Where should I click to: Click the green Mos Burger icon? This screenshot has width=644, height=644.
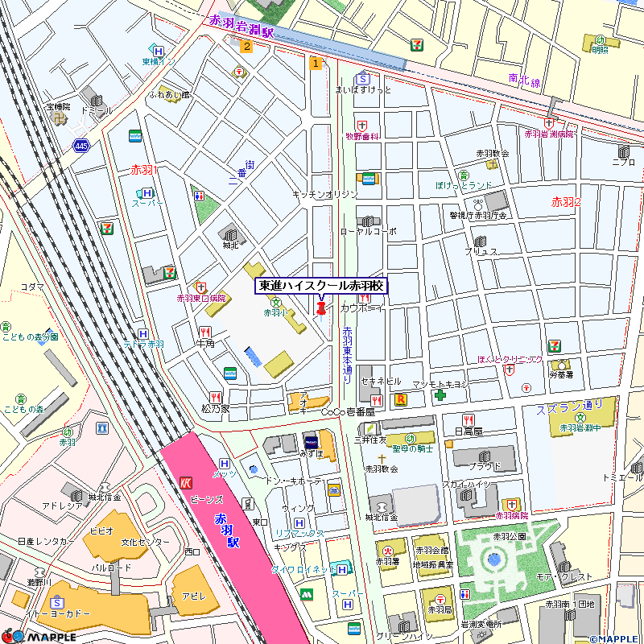pyautogui.click(x=306, y=594)
